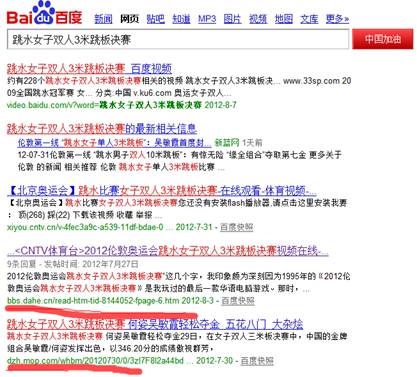Open the 视频 video tab

click(258, 19)
